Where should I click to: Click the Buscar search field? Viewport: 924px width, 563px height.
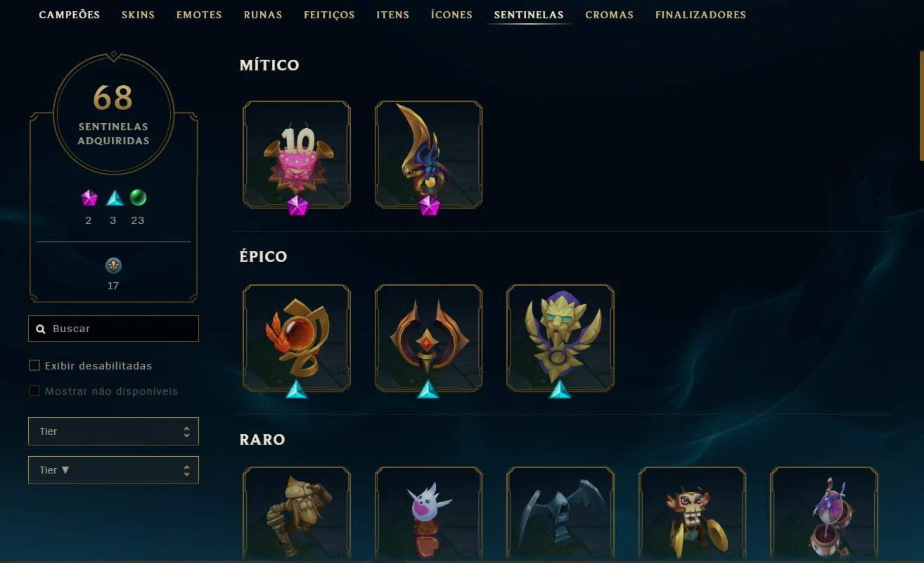pyautogui.click(x=113, y=329)
